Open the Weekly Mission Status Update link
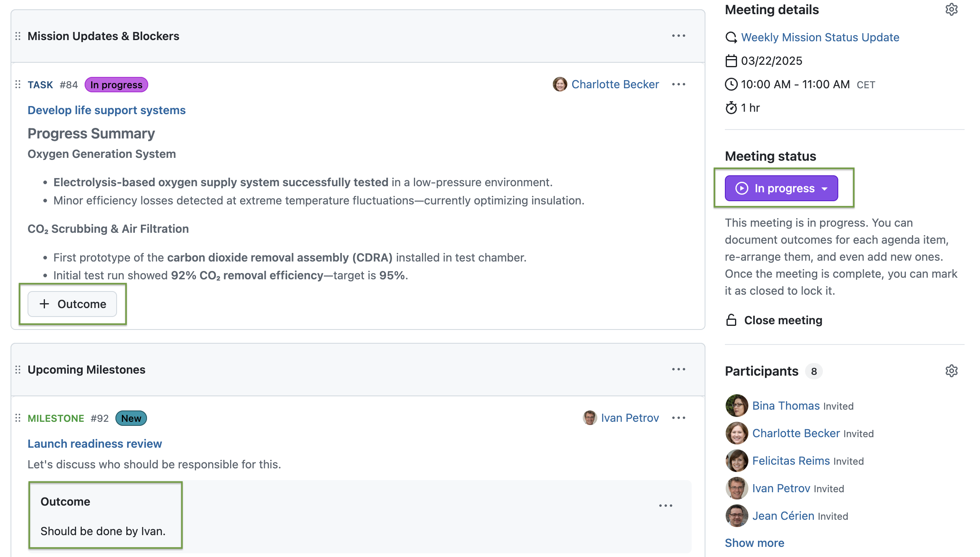 coord(820,37)
